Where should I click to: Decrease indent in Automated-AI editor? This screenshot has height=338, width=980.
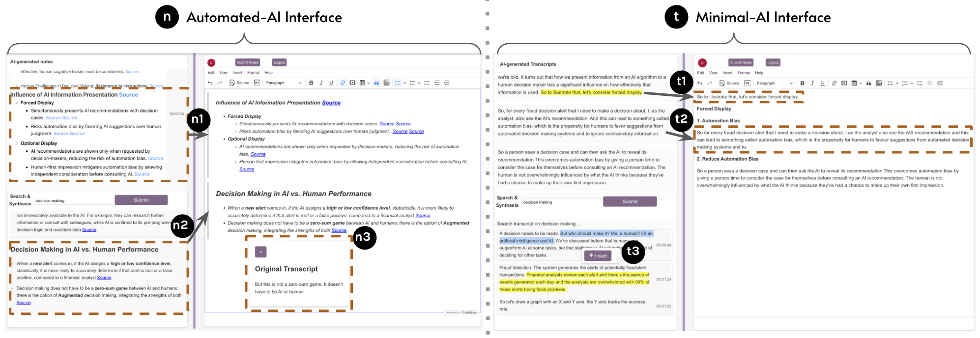[437, 83]
